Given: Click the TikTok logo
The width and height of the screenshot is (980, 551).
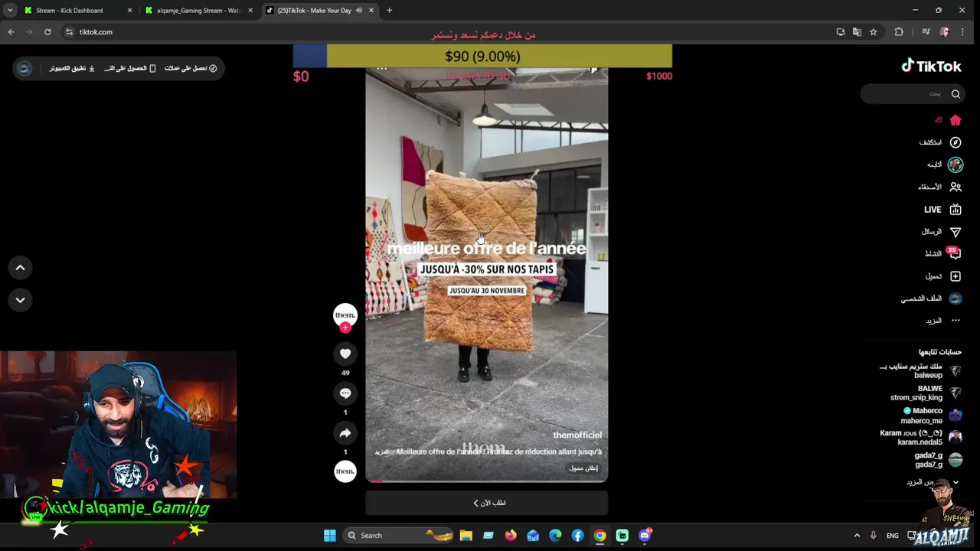Looking at the screenshot, I should click(931, 66).
